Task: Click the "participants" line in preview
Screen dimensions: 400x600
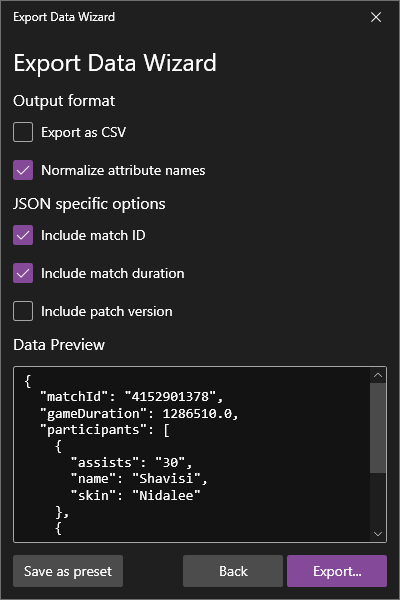Action: click(x=105, y=430)
